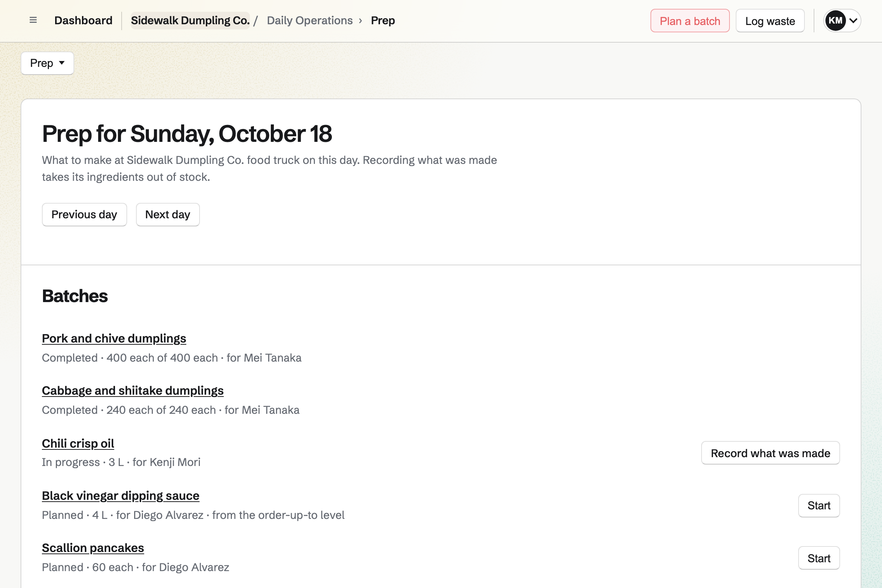Click the 'What to make at Sidewalk Dumpling Co.' description
The height and width of the screenshot is (588, 882).
(269, 168)
